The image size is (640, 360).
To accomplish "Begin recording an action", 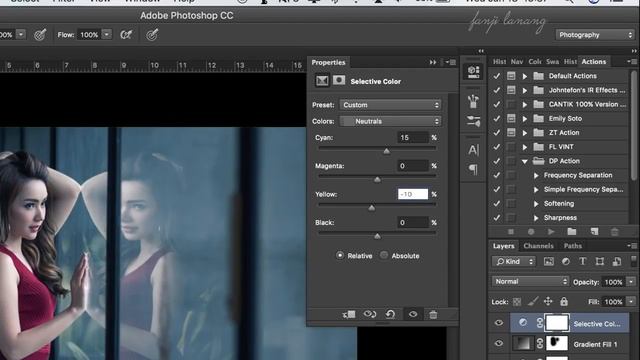I will pyautogui.click(x=531, y=231).
